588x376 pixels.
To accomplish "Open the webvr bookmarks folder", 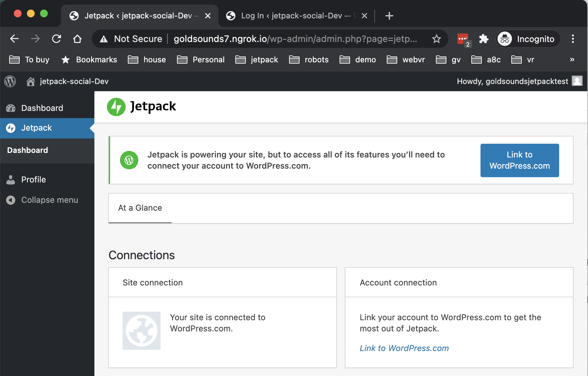I will pyautogui.click(x=406, y=60).
